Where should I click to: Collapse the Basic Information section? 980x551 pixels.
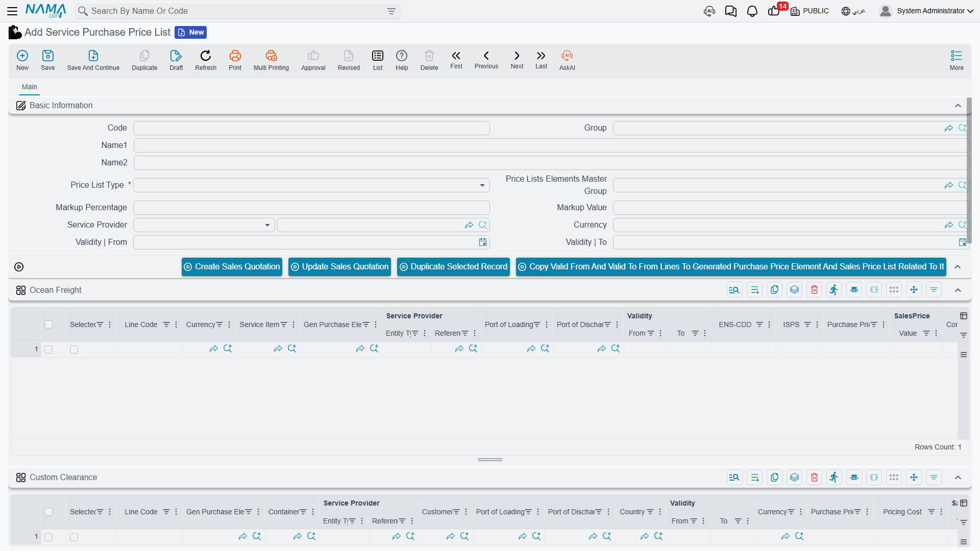click(x=958, y=106)
